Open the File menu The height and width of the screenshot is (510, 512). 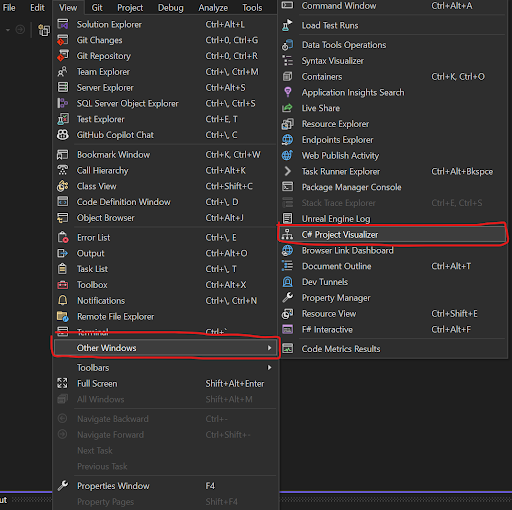tap(9, 7)
